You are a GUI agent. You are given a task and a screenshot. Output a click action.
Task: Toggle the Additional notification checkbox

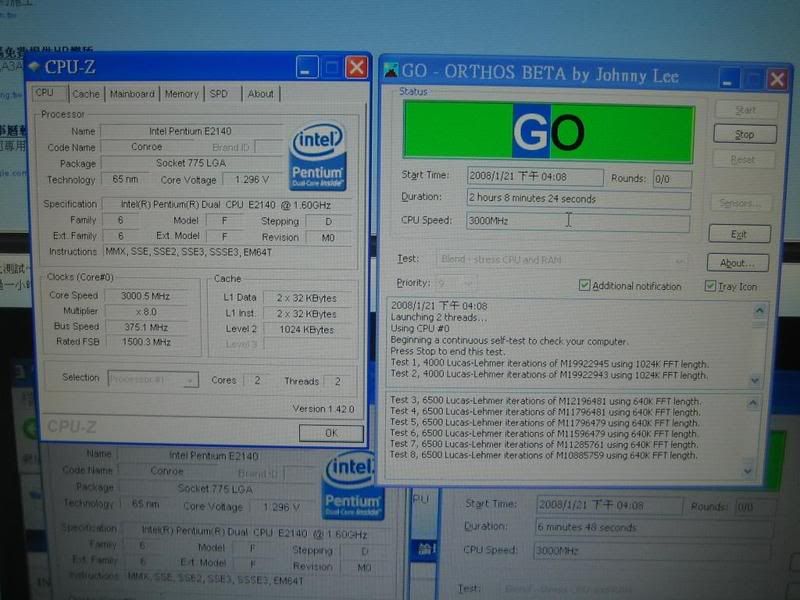click(x=585, y=286)
